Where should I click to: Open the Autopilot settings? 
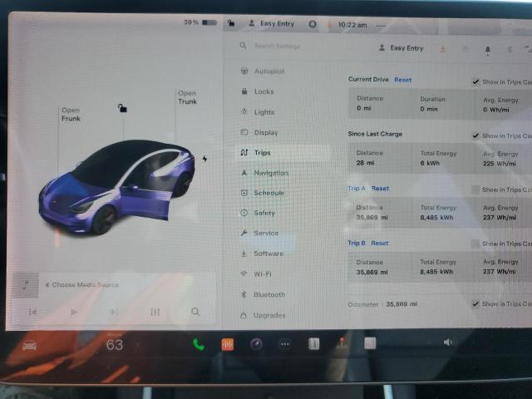pos(263,71)
